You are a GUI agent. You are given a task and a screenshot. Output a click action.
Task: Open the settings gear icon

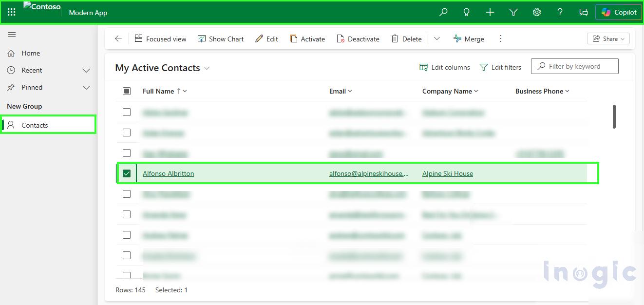tap(537, 13)
